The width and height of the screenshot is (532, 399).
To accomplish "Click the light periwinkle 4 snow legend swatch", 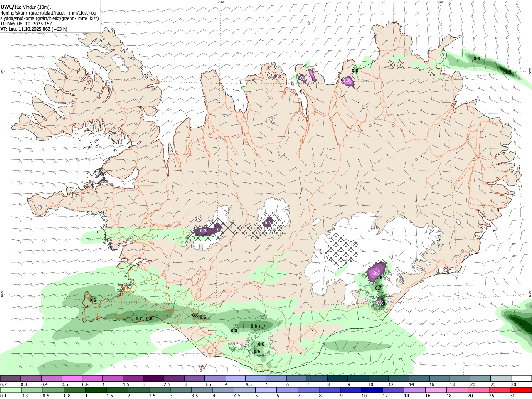I will pos(235,379).
